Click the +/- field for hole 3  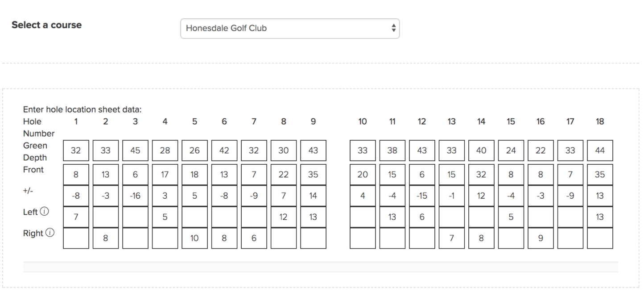(135, 196)
